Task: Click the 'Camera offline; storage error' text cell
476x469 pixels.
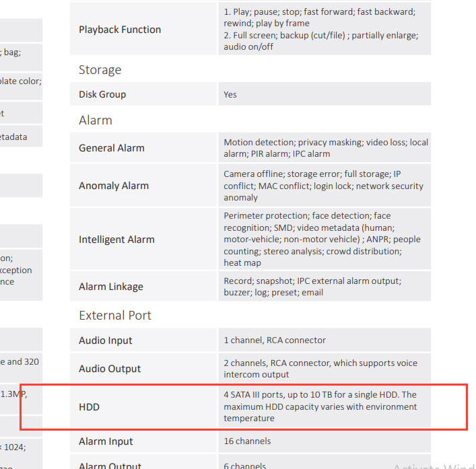Action: (x=323, y=186)
